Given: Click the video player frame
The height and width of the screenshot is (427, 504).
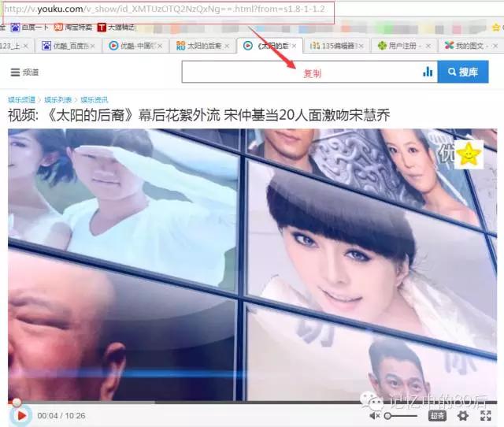Looking at the screenshot, I should (252, 265).
